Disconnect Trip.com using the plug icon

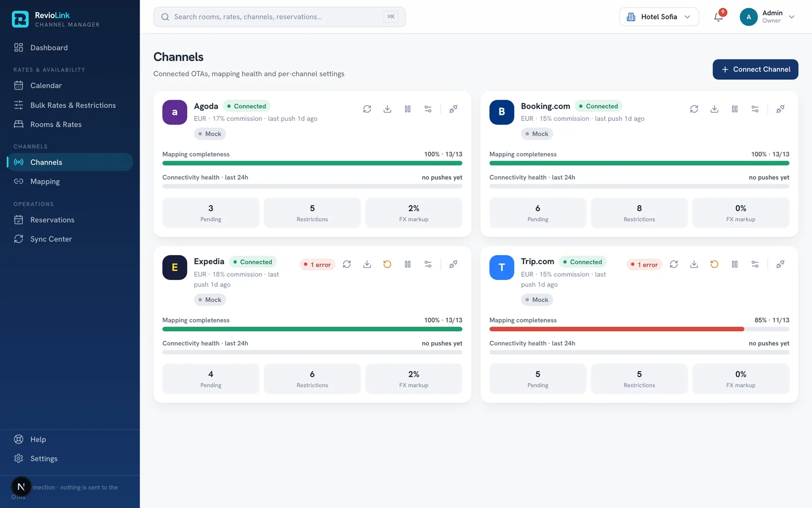coord(780,264)
